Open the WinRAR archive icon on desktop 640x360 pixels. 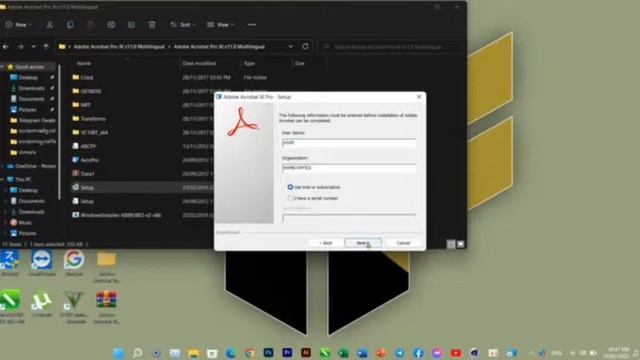tap(106, 301)
